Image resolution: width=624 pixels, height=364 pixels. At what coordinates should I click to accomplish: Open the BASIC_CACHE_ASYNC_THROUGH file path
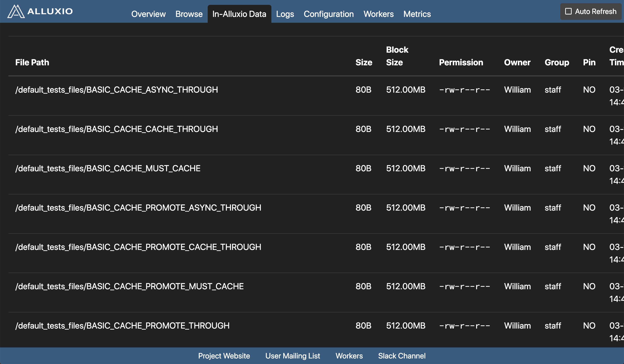coord(116,90)
